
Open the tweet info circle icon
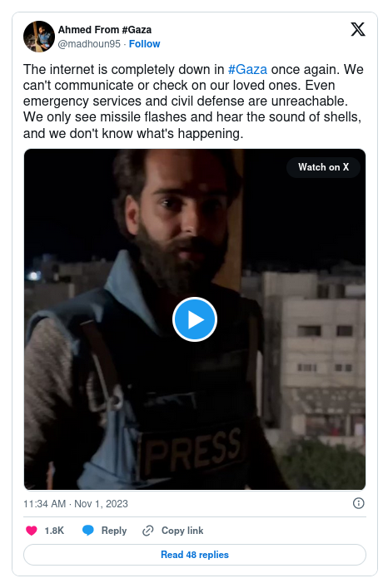tap(358, 503)
